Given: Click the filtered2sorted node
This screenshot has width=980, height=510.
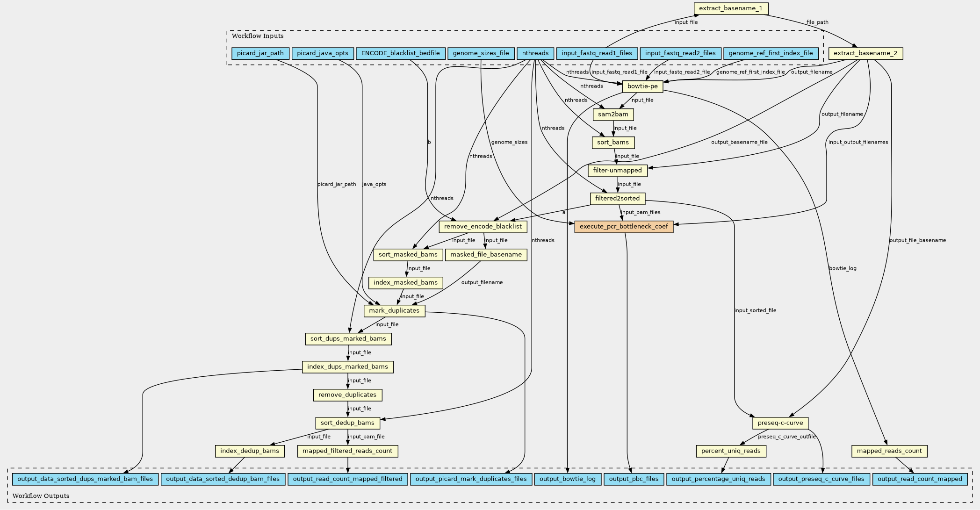Looking at the screenshot, I should (617, 199).
